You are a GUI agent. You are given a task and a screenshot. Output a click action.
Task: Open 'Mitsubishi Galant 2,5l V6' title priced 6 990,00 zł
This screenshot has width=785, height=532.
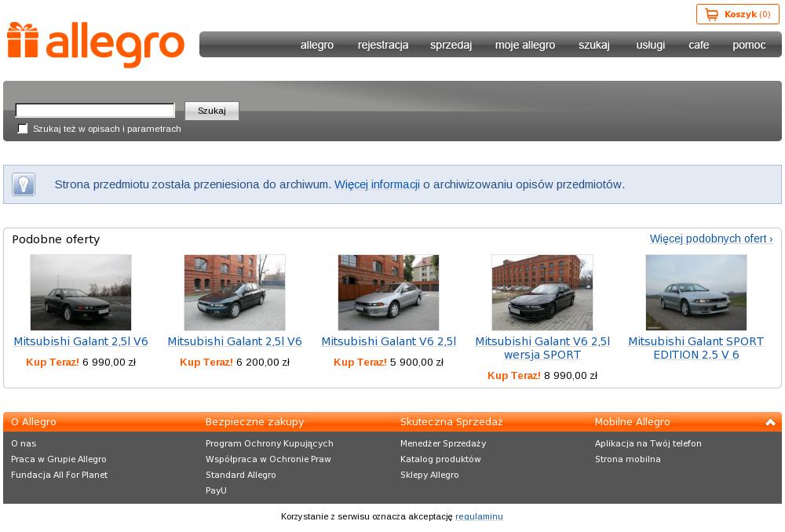(81, 341)
